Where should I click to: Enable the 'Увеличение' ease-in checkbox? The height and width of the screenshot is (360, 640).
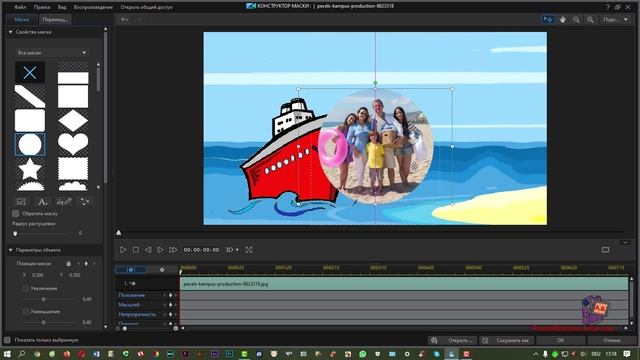tap(26, 289)
